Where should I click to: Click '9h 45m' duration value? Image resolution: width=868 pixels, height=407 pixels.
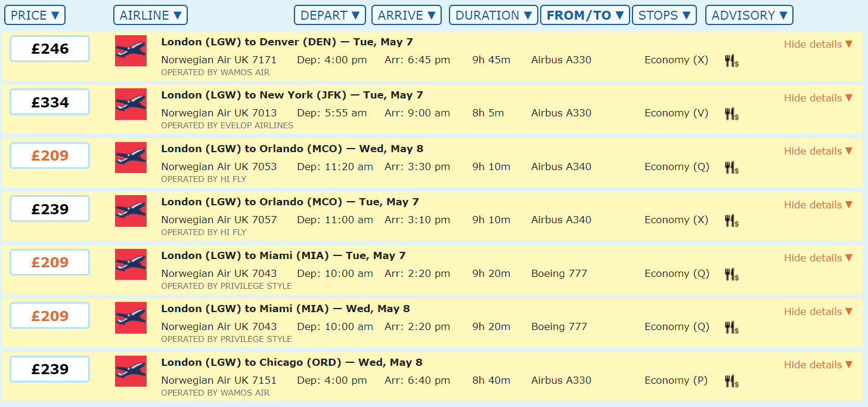tap(491, 60)
